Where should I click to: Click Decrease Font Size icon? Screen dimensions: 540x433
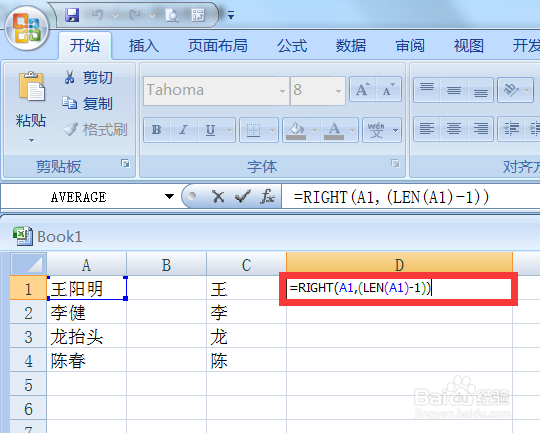(x=389, y=90)
